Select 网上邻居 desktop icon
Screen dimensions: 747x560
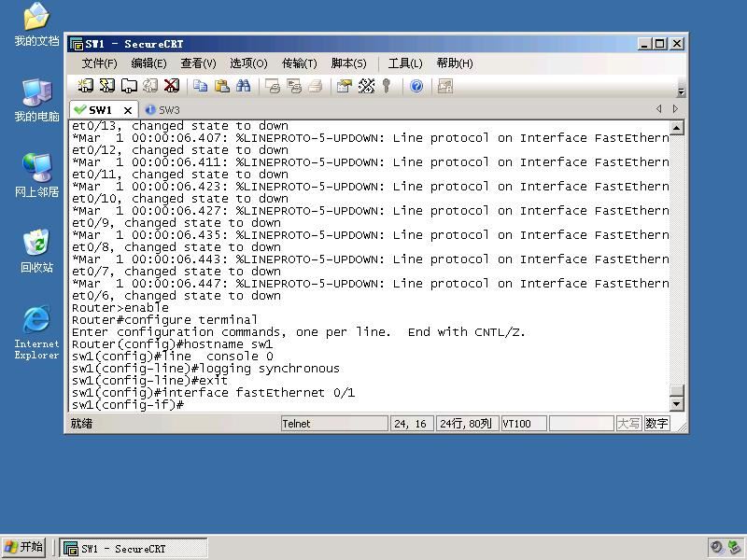click(36, 175)
